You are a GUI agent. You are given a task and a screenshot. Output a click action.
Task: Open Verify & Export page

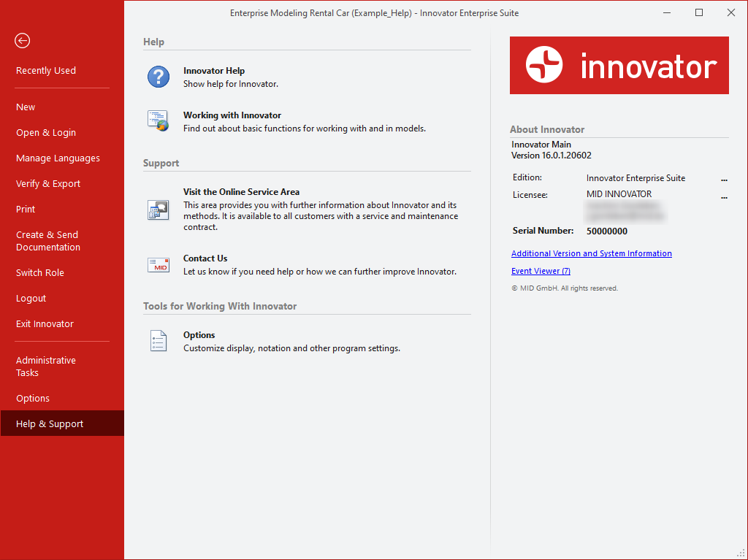coord(48,184)
